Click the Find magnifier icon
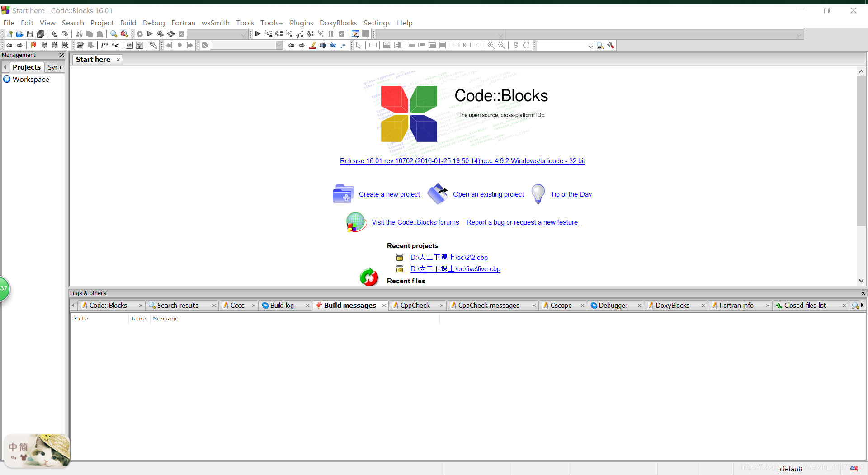This screenshot has height=475, width=868. 114,34
